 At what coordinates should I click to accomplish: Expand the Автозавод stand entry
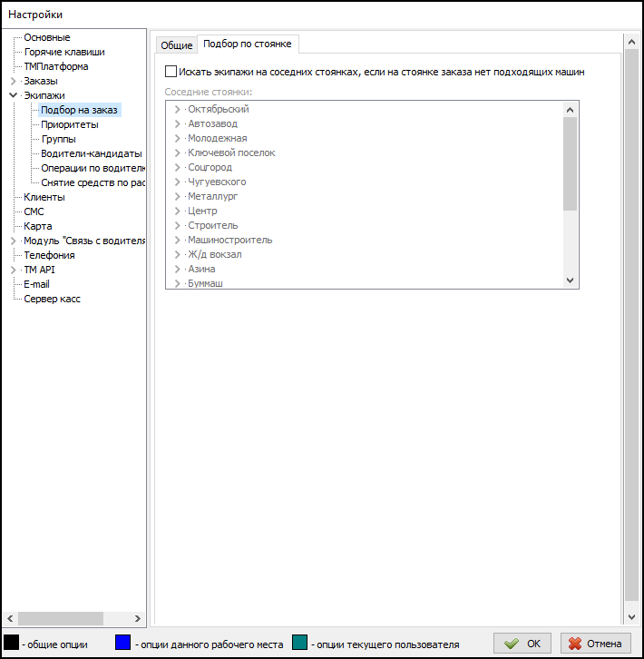(x=178, y=124)
